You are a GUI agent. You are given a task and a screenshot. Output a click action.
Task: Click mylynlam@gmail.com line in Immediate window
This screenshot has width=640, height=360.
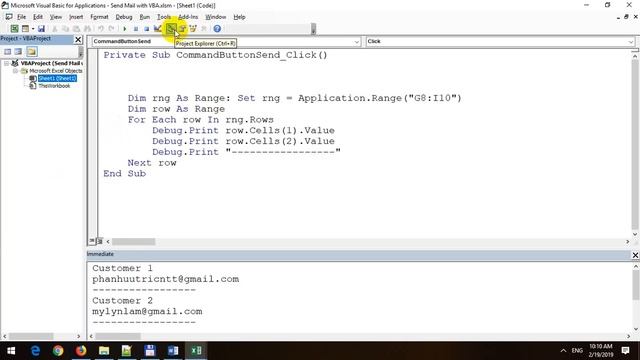[x=147, y=311]
